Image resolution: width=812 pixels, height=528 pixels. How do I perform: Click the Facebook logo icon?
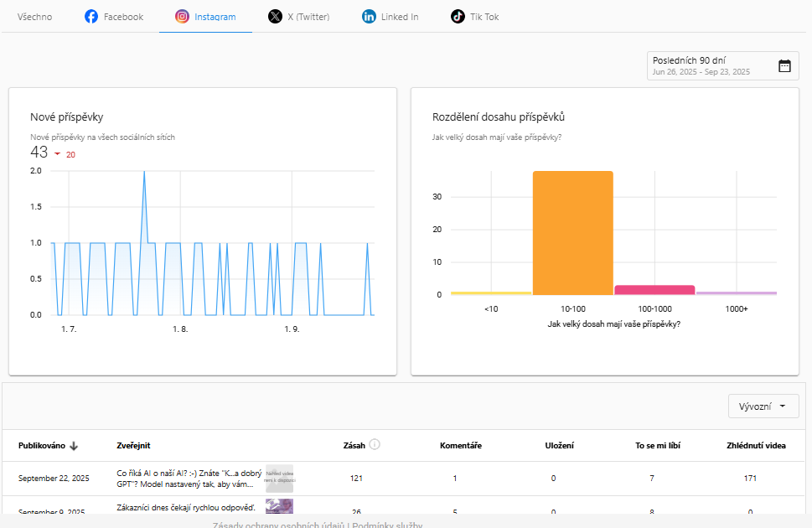(x=91, y=17)
